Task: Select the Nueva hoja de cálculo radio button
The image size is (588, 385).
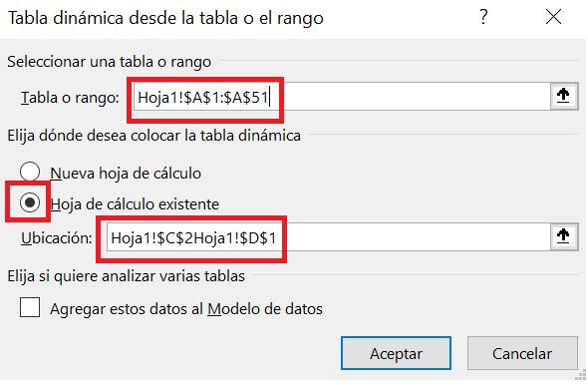Action: (30, 172)
